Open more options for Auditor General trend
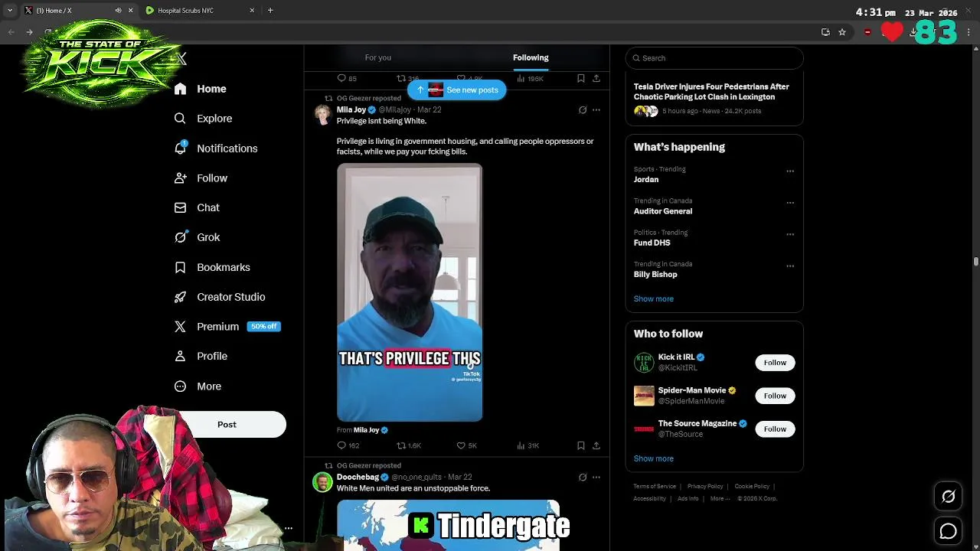This screenshot has width=980, height=551. click(x=790, y=203)
